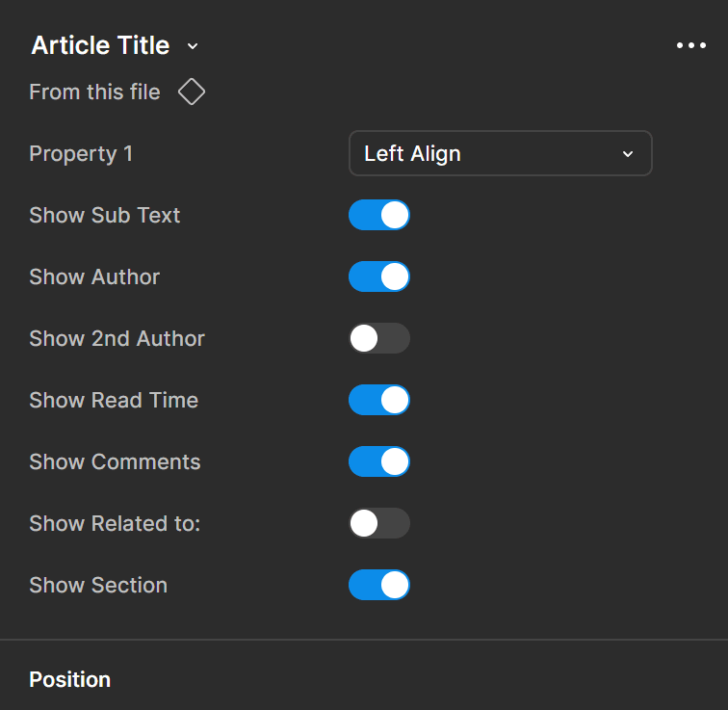Click the Left Align dropdown arrow

point(628,154)
